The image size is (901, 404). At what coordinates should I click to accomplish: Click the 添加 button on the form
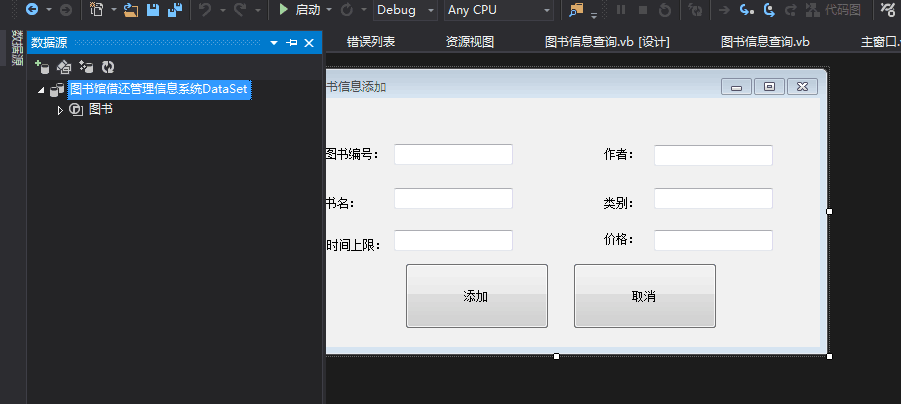pos(476,296)
